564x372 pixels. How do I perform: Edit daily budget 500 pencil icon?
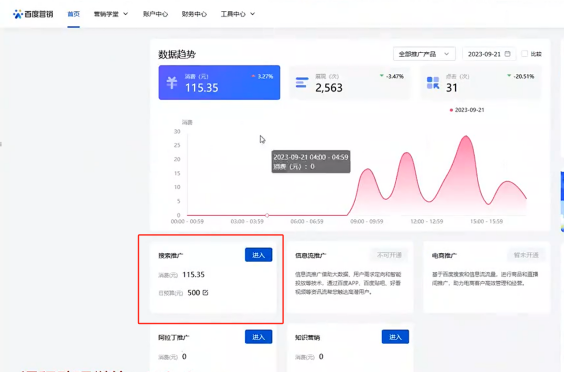[x=205, y=292]
